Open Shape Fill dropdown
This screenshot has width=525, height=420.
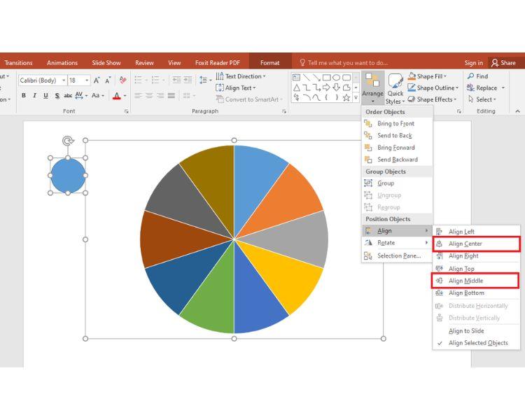(427, 76)
